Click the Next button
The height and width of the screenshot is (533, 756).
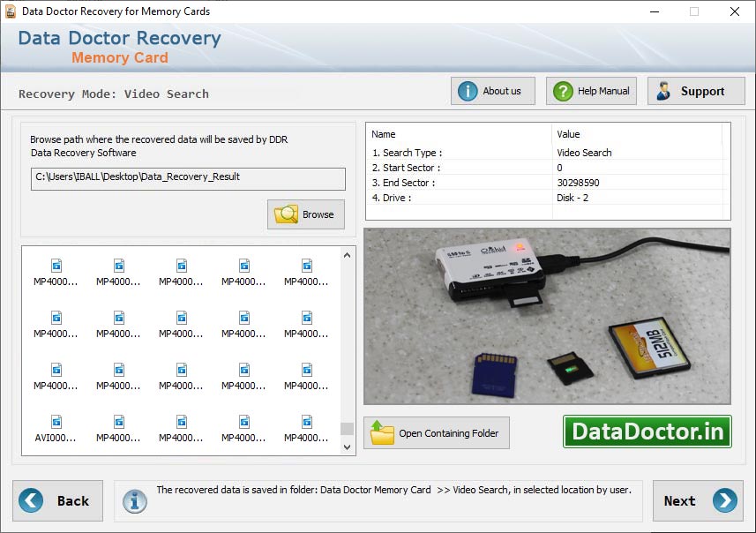point(697,500)
